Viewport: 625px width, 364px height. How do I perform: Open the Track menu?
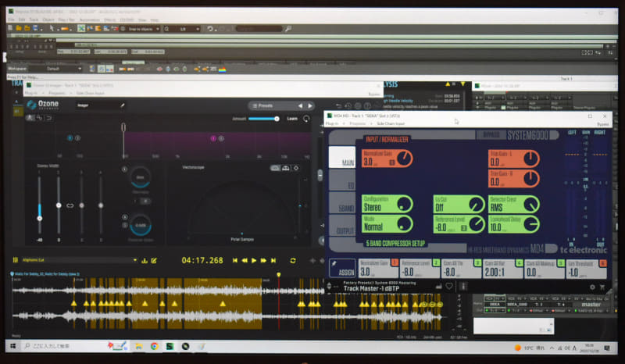tap(34, 20)
